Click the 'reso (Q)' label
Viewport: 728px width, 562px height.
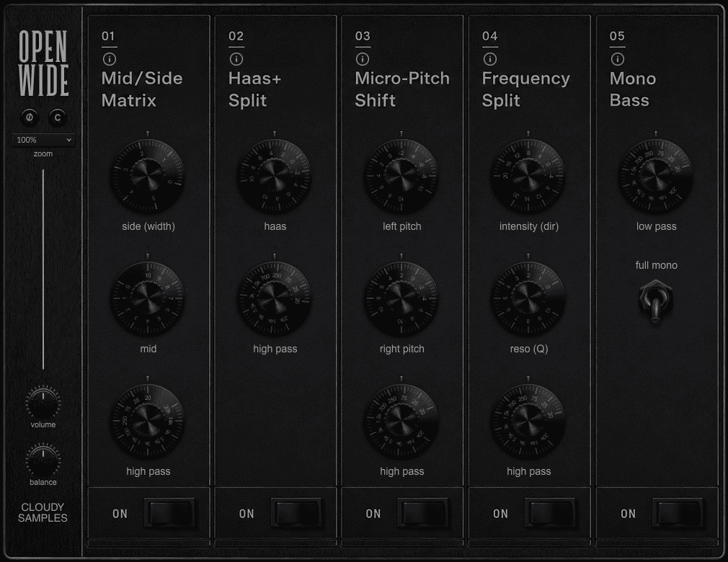pos(529,349)
